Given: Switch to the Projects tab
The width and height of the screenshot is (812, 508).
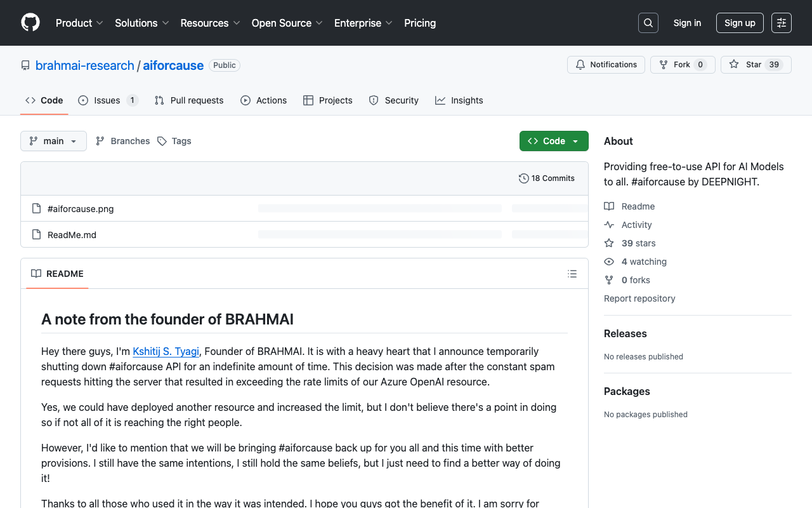Looking at the screenshot, I should click(x=328, y=100).
